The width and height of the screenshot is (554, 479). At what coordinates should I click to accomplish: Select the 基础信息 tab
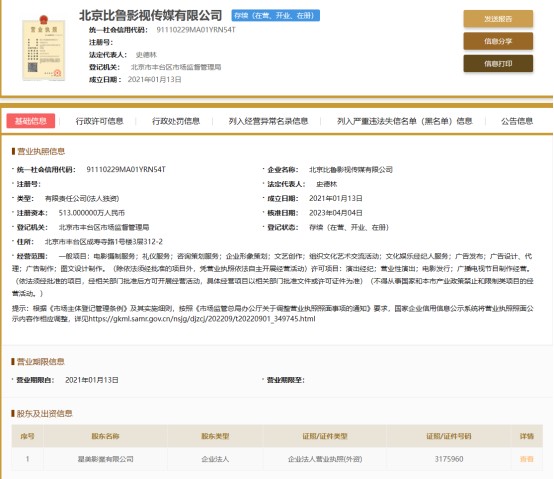tap(31, 121)
